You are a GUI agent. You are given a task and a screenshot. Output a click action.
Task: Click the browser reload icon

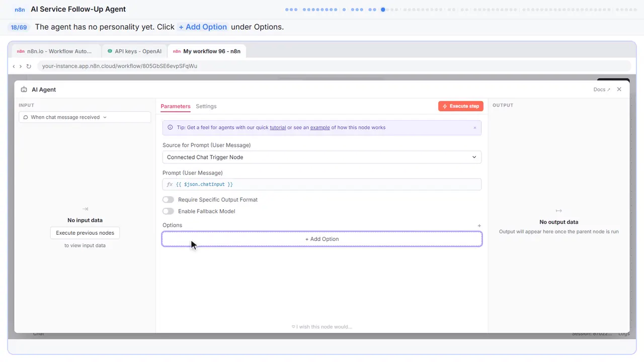coord(29,66)
